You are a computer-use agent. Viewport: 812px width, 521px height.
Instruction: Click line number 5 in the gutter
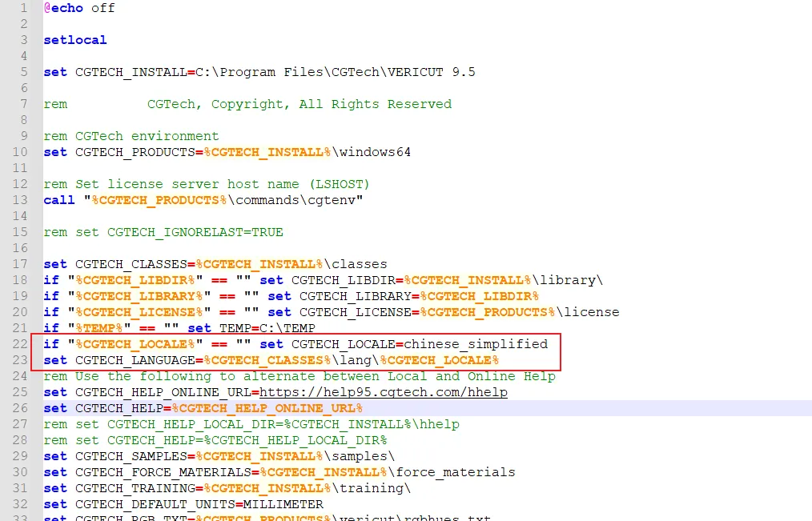[x=24, y=72]
